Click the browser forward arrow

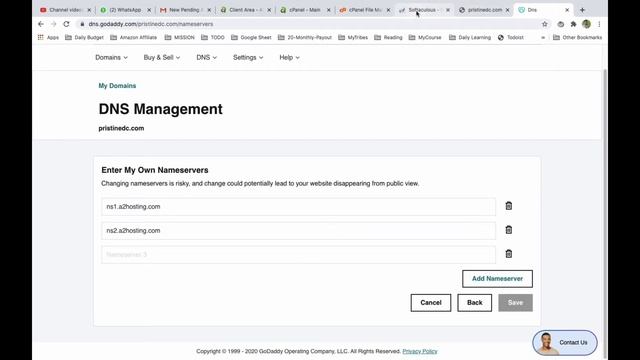53,24
